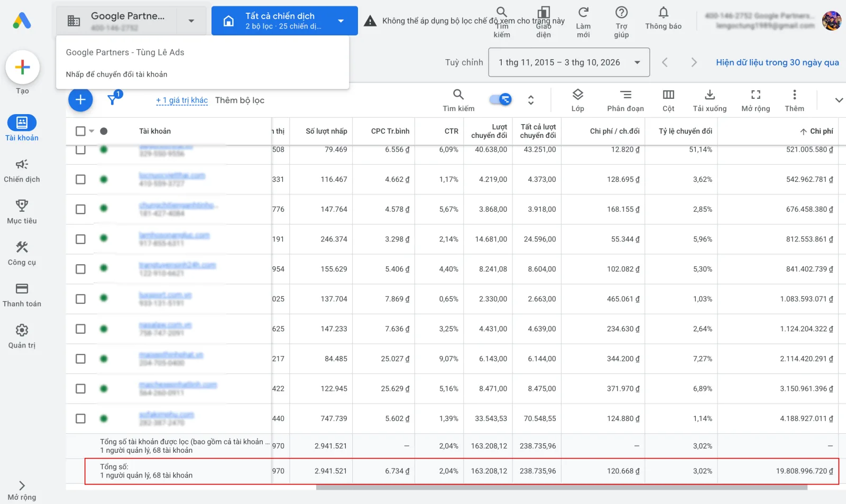Click Nhấp để chuyển đổi tài khoản
The image size is (846, 504).
[x=116, y=74]
